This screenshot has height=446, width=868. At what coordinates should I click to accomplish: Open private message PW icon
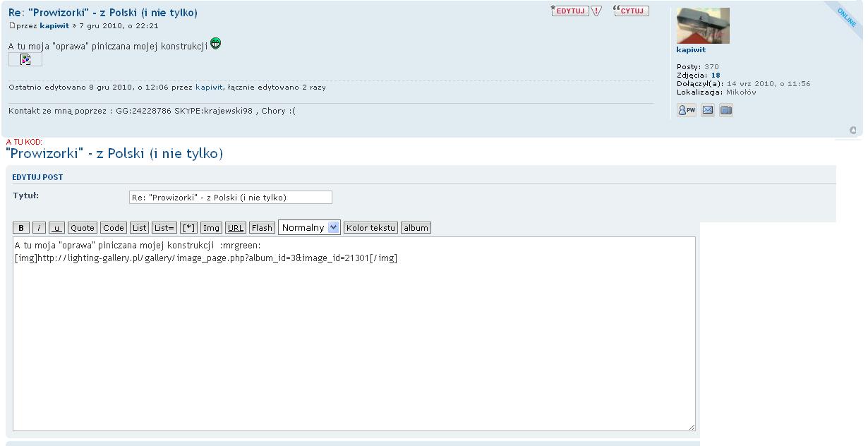click(x=687, y=110)
